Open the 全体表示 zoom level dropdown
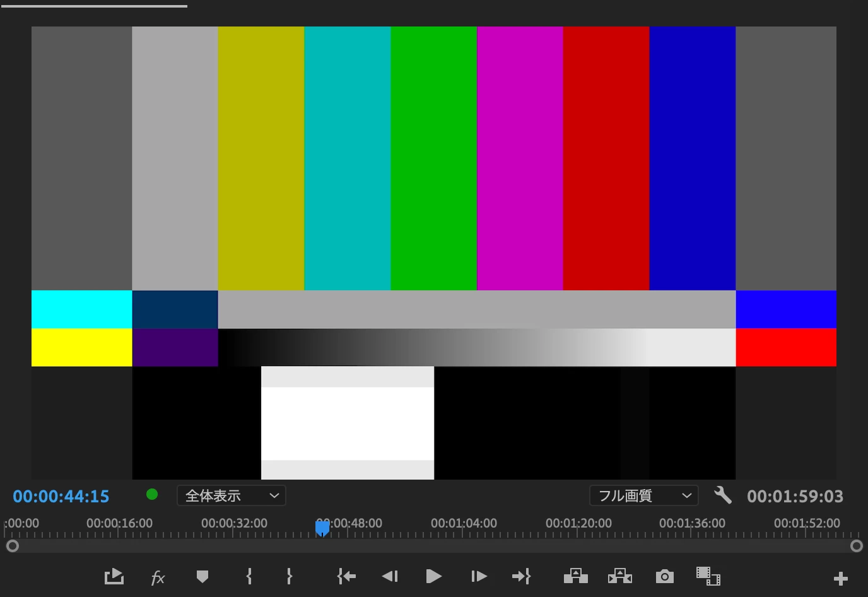Viewport: 868px width, 597px height. 232,495
